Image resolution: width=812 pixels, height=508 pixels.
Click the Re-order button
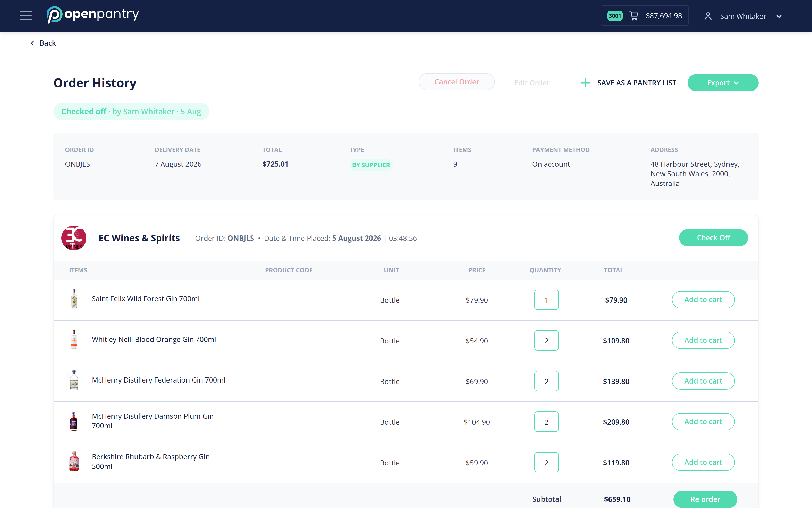[x=705, y=499]
